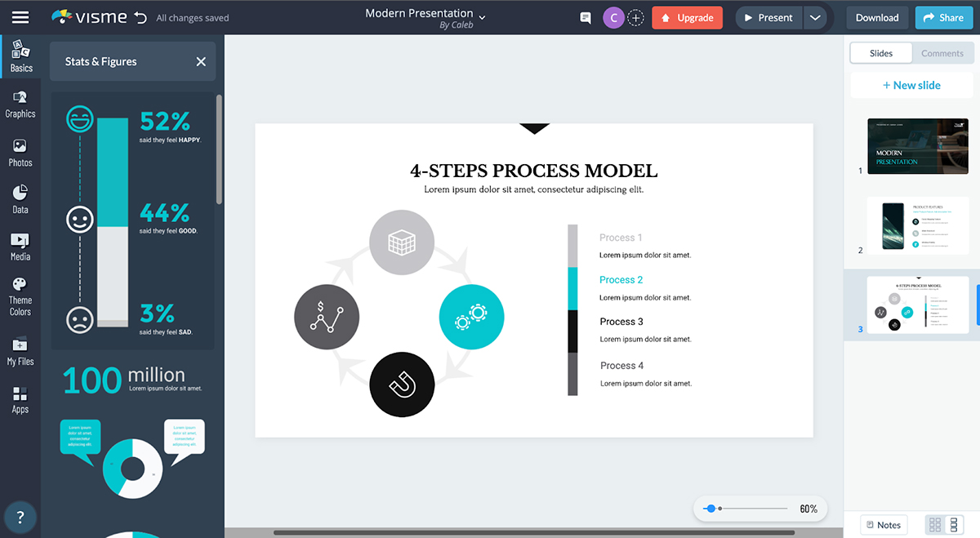The image size is (980, 538).
Task: Select the Slides tab
Action: [x=880, y=53]
